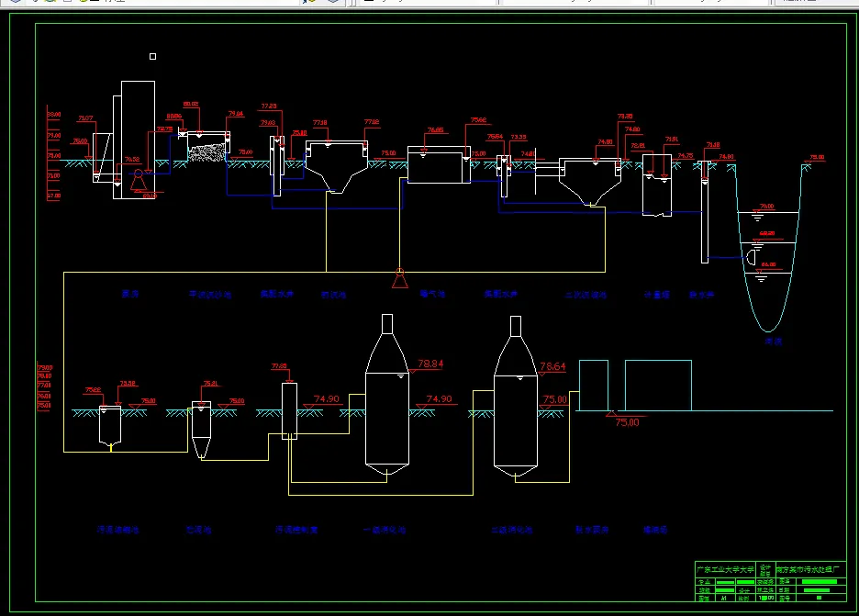Select the 74.90 elevation right of first digester
The width and height of the screenshot is (859, 616).
pyautogui.click(x=440, y=398)
